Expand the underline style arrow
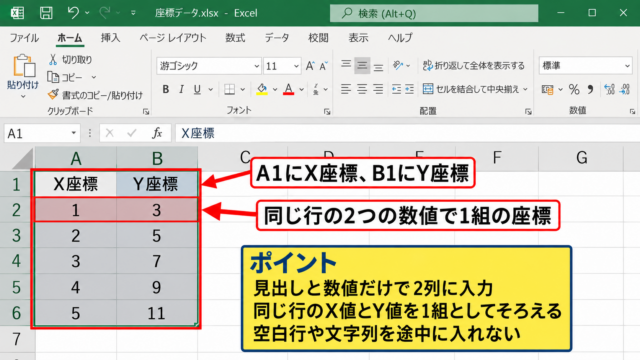Screen dimensions: 640x360 pyautogui.click(x=211, y=89)
